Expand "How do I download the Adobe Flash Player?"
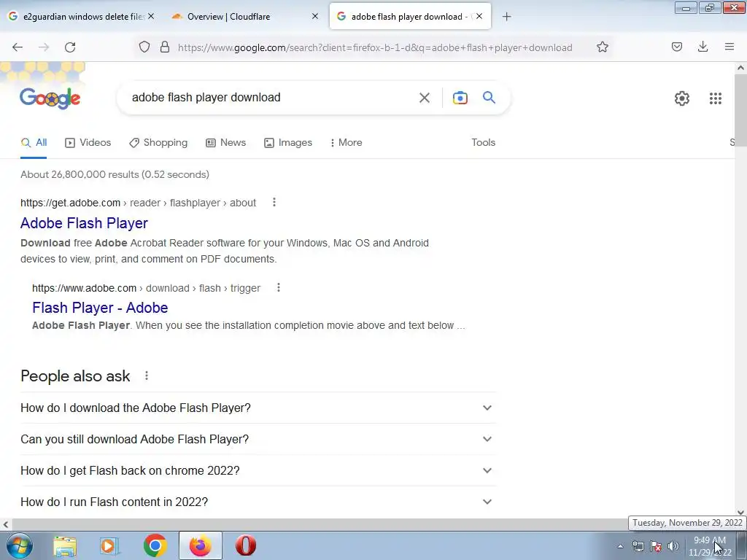This screenshot has width=747, height=560. [x=258, y=408]
